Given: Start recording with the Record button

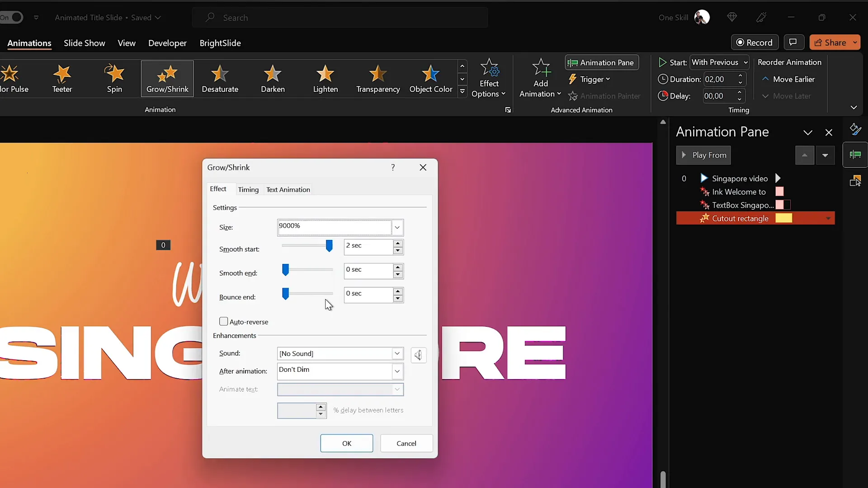Looking at the screenshot, I should (x=754, y=42).
